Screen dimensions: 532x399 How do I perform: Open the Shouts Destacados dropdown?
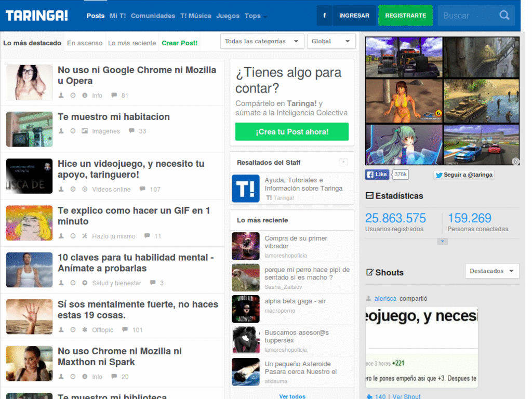click(492, 271)
